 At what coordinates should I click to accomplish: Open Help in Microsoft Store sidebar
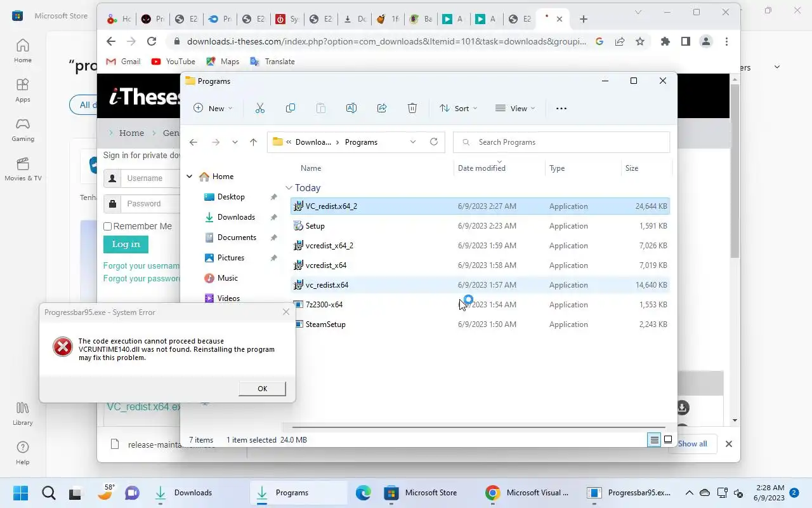coord(23,453)
